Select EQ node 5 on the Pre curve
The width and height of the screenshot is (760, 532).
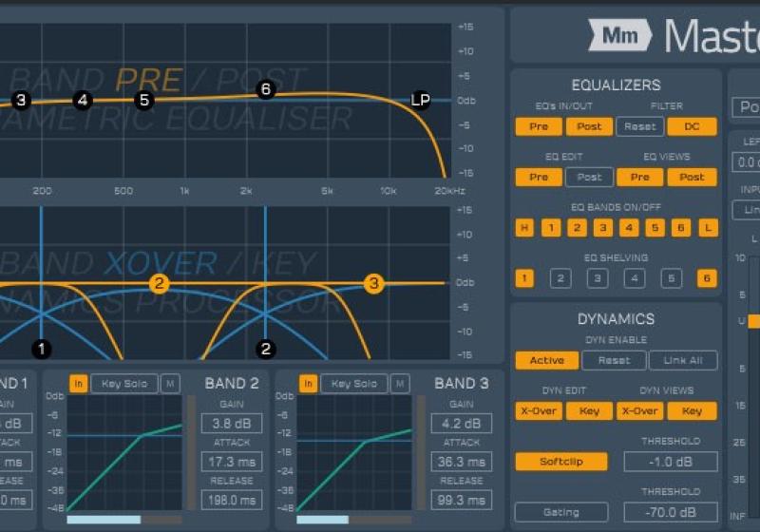(x=144, y=101)
